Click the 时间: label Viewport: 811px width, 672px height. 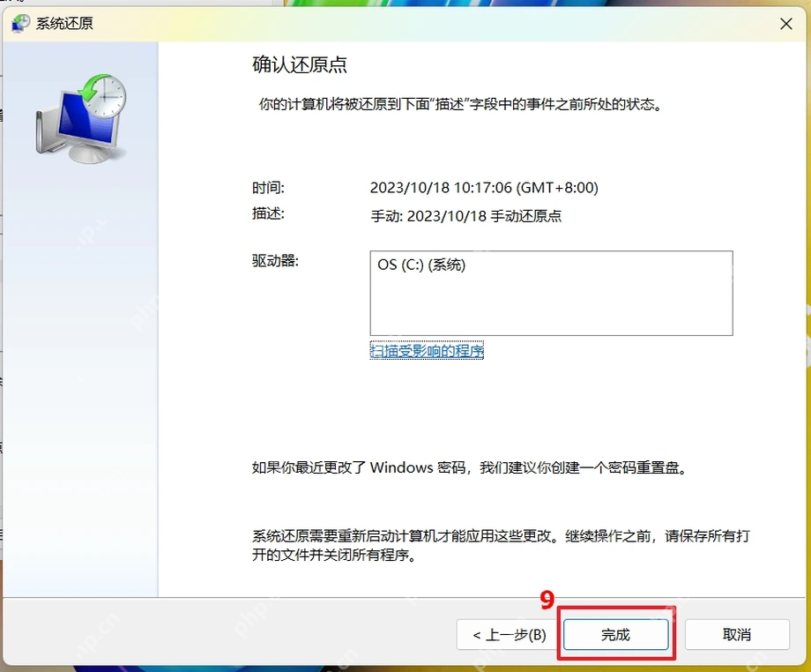pos(268,188)
